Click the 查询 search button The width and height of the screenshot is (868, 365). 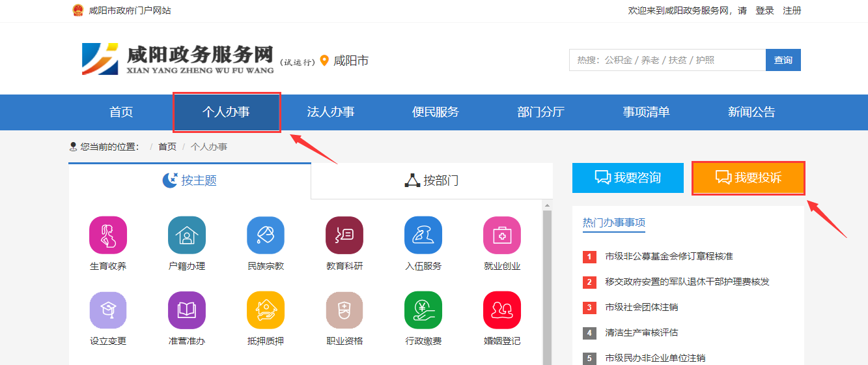pyautogui.click(x=783, y=60)
